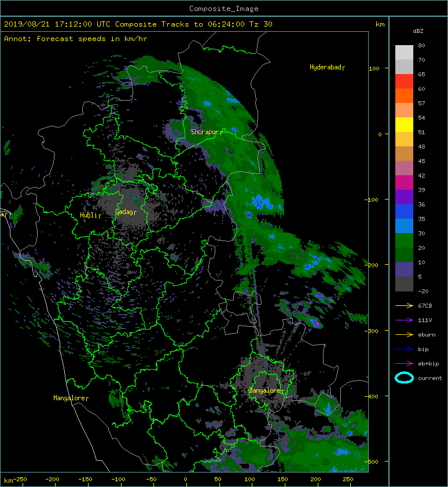Click the green 30 dBZ color swatch
Image resolution: width=448 pixels, height=487 pixels.
point(404,240)
